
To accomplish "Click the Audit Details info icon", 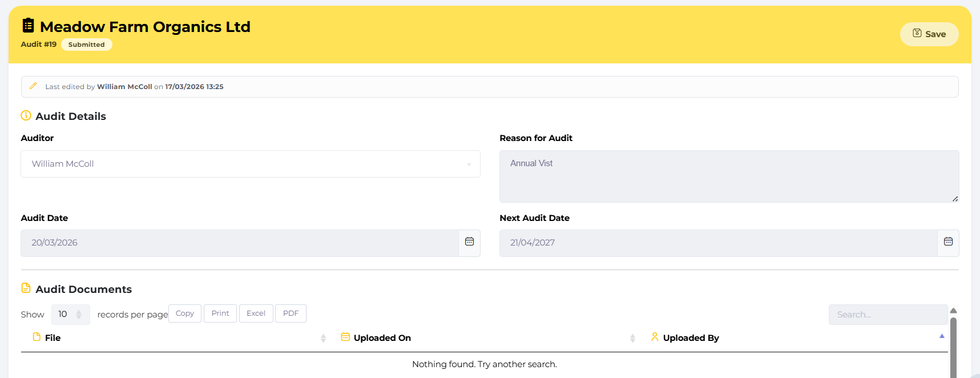I will tap(26, 115).
